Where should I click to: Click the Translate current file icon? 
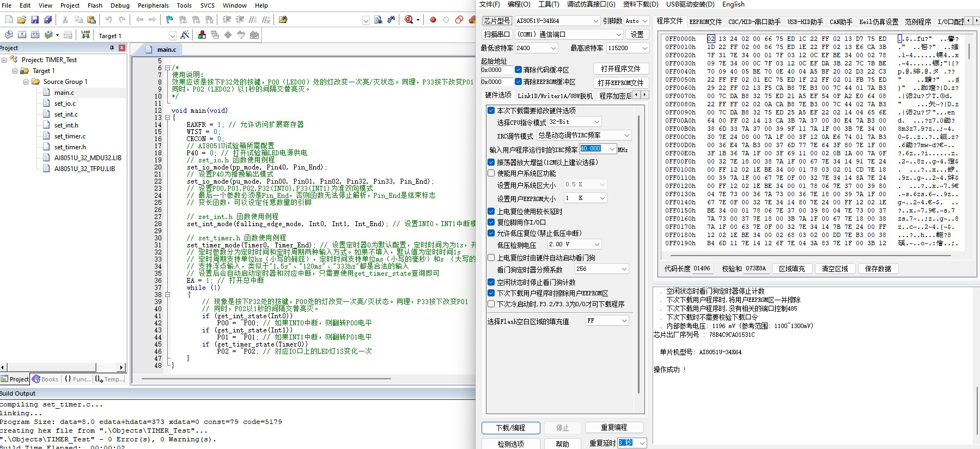9,35
